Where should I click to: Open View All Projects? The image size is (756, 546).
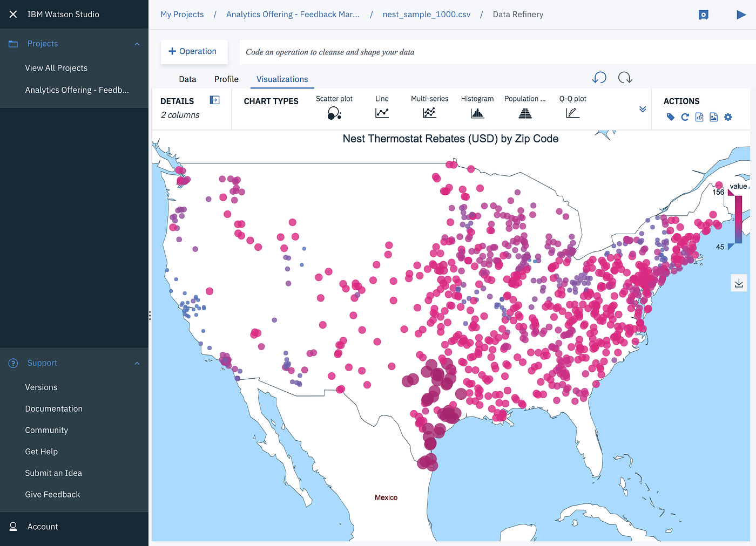pos(56,68)
